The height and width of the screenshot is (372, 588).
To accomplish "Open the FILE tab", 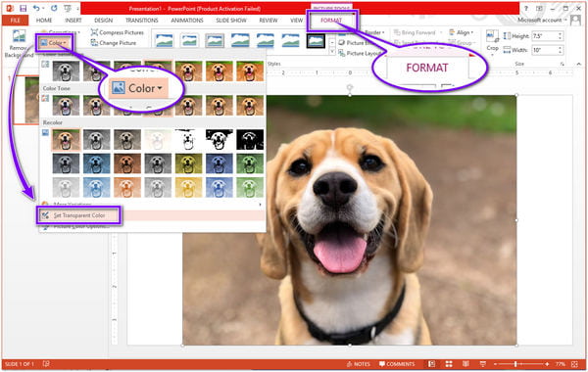I will (16, 21).
